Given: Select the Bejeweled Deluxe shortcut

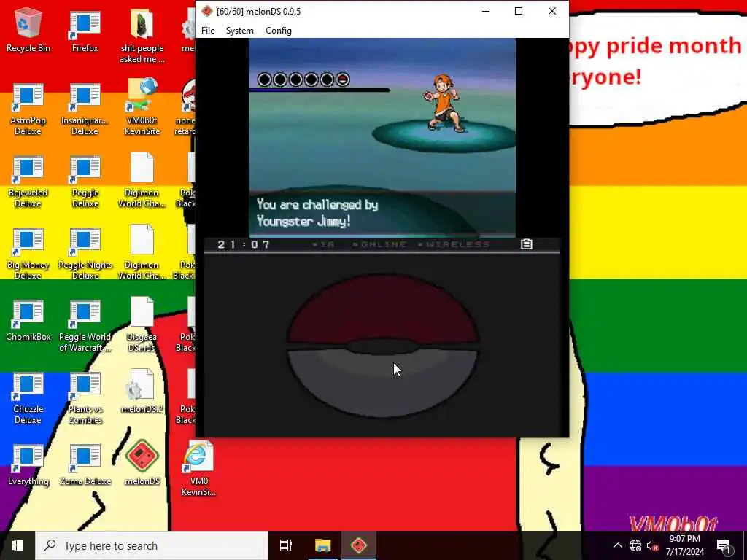Looking at the screenshot, I should [x=28, y=182].
